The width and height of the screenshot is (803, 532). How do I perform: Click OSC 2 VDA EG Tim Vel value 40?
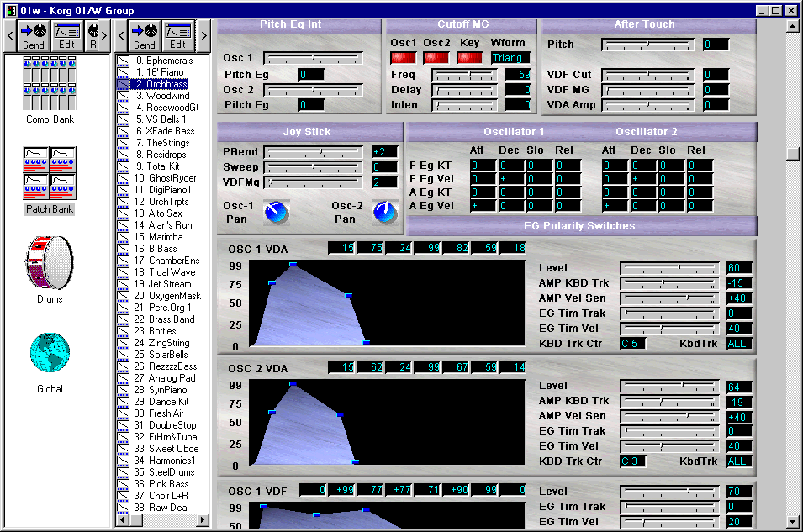click(x=739, y=446)
